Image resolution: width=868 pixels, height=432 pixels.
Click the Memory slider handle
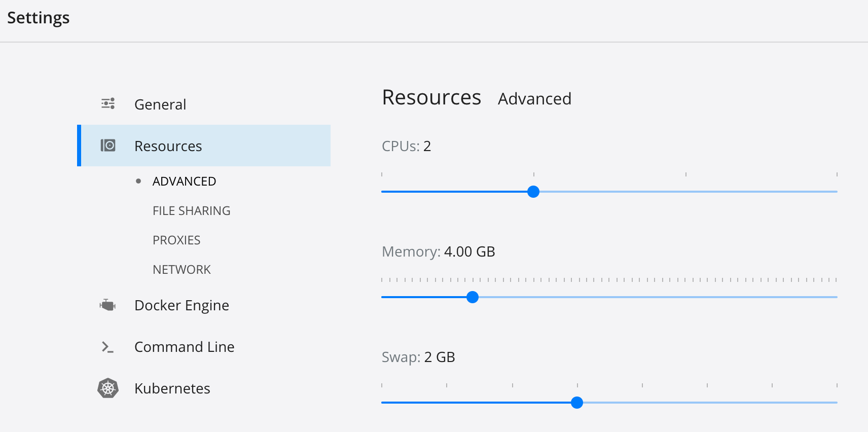[x=473, y=297]
